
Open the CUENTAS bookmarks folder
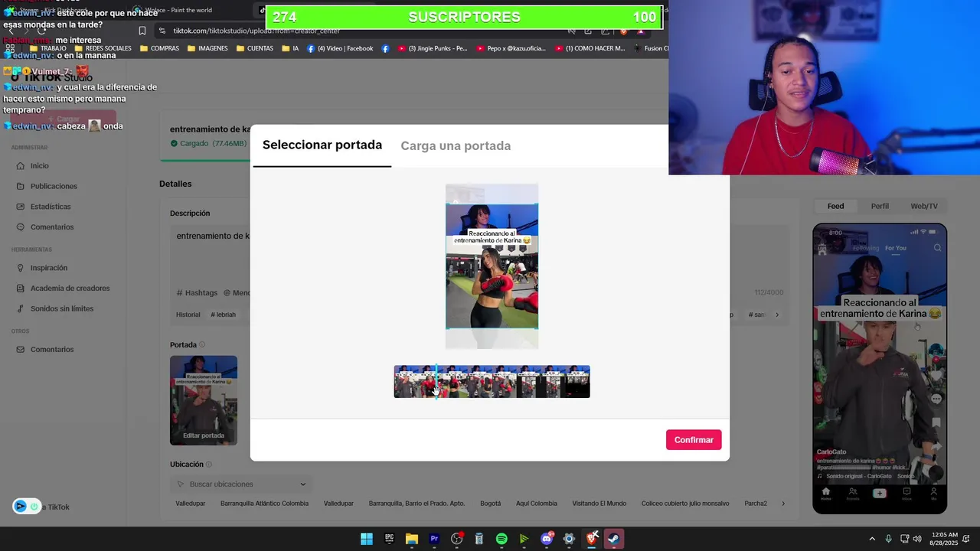click(x=255, y=48)
